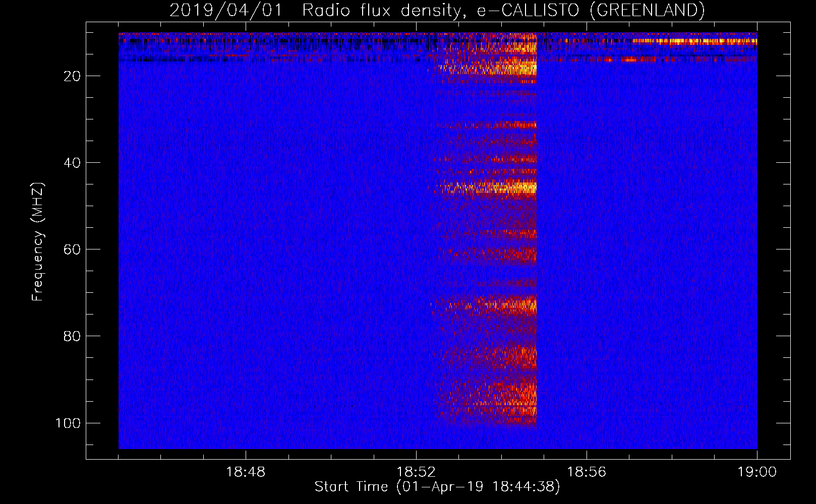Click the plot title mentioning e-CALLISTO (GREENLAND)
The width and height of the screenshot is (816, 504).
point(437,10)
